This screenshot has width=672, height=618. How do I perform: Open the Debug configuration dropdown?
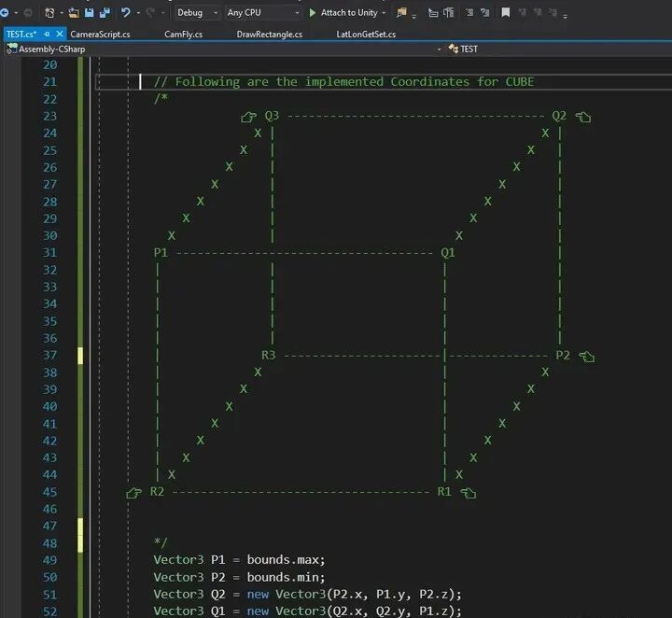coord(198,13)
